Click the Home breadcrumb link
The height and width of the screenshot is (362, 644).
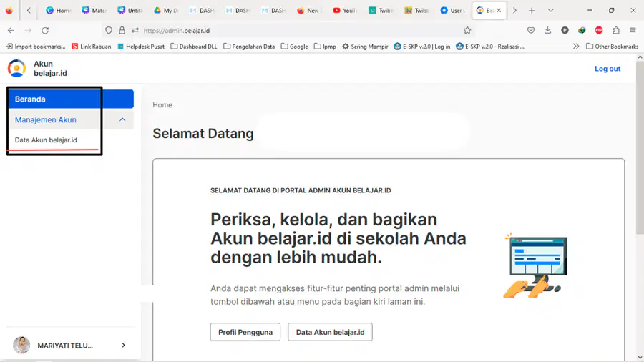tap(162, 105)
